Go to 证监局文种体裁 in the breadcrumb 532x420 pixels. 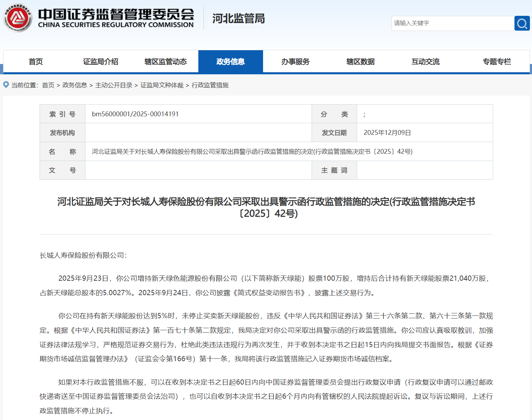tap(162, 85)
